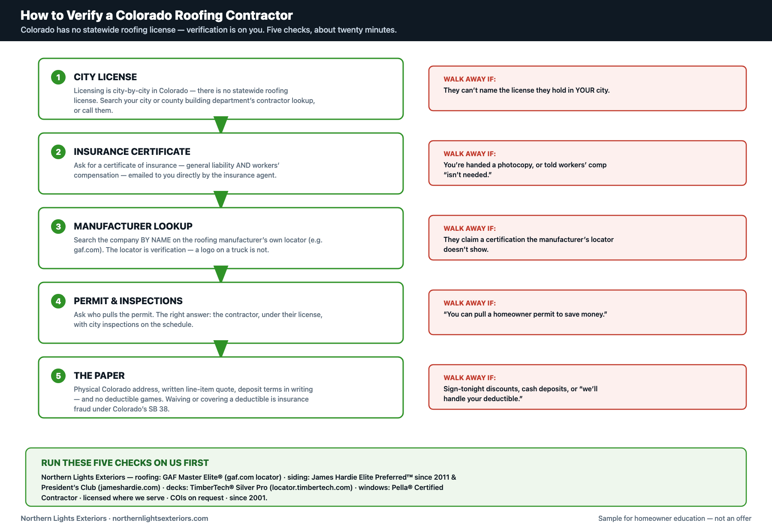Click the green number 5 badge beside THE PAPER
This screenshot has height=532, width=772.
click(58, 376)
